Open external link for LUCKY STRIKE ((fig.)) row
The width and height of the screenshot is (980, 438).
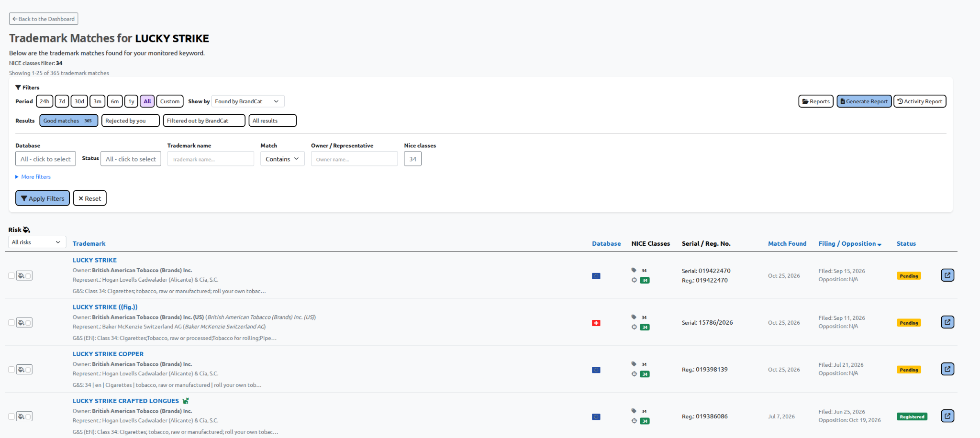(x=947, y=322)
